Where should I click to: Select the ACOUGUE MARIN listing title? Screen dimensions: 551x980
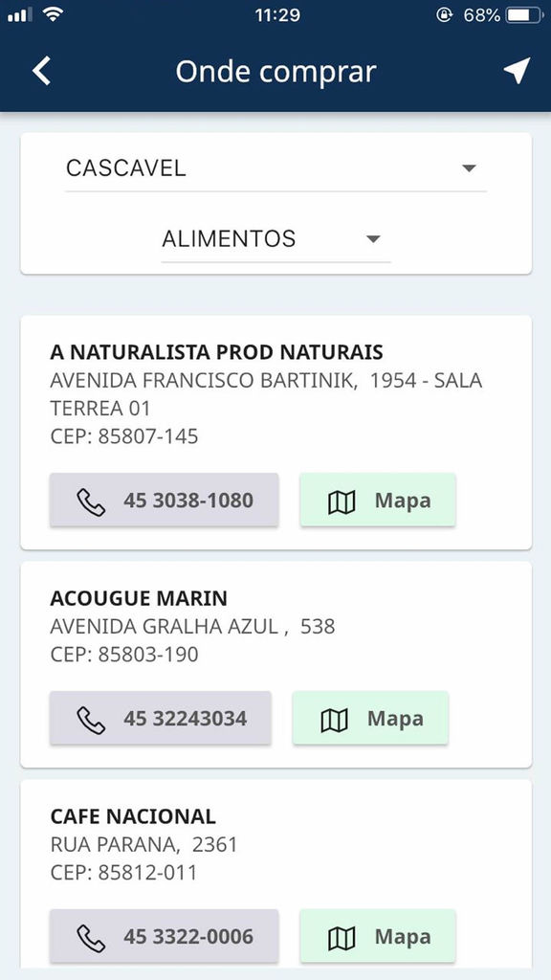(x=139, y=598)
